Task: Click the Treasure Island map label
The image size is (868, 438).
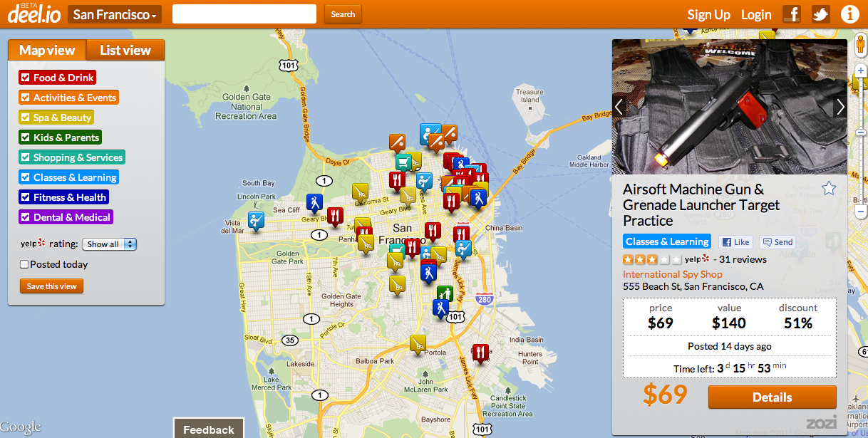Action: point(529,95)
